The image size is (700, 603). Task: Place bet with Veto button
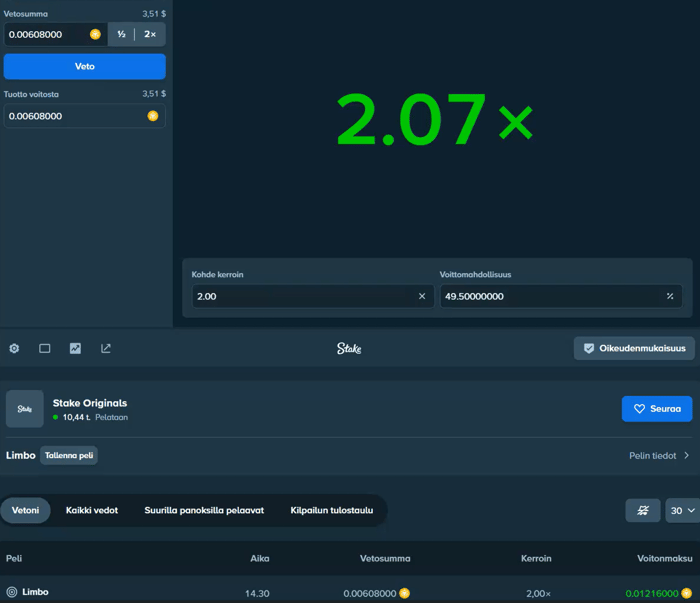(x=85, y=67)
